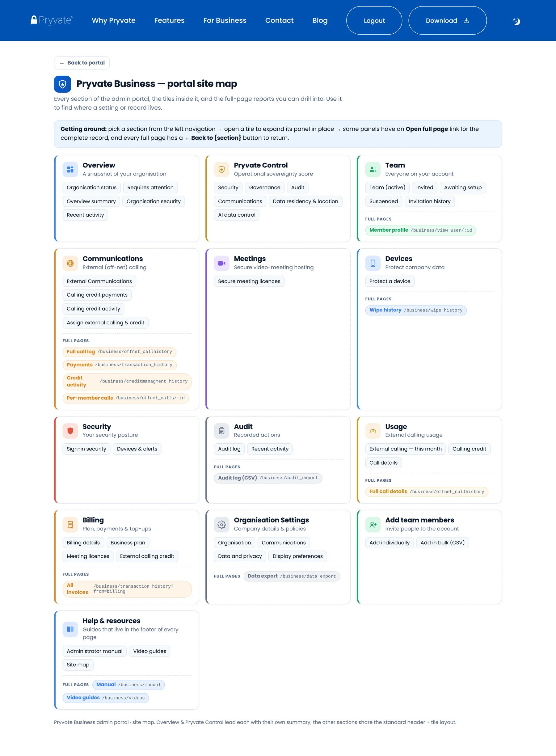Screen dimensions: 556x756
Task: Open the Organisation status tile
Action: coord(91,188)
